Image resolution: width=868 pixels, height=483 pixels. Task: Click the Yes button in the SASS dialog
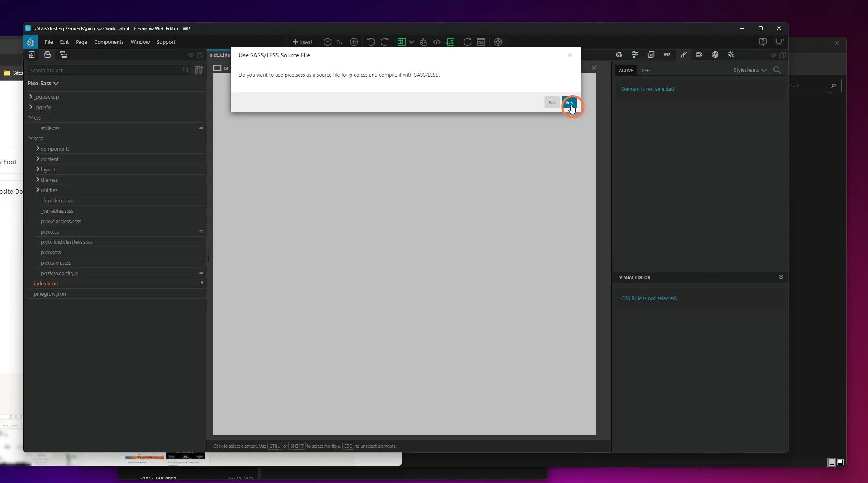tap(569, 102)
